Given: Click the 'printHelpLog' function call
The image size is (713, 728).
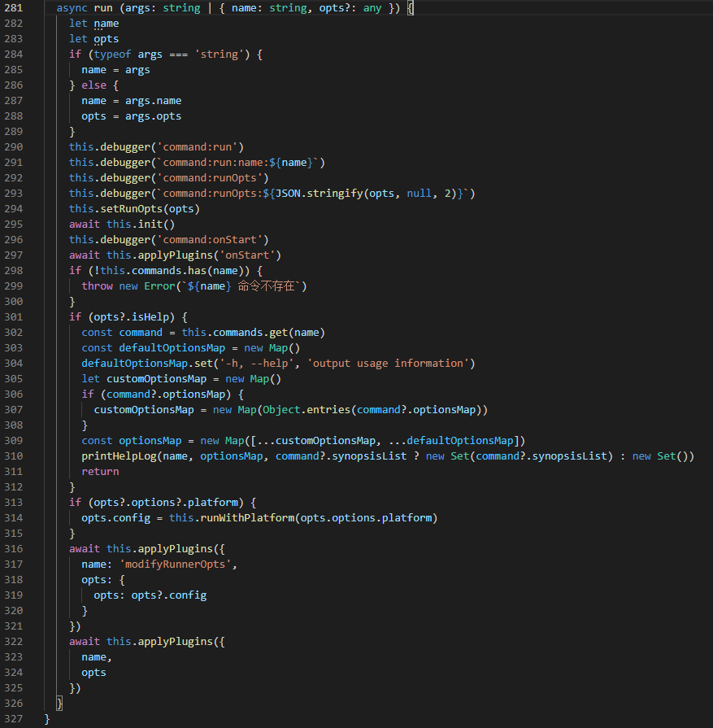Looking at the screenshot, I should click(119, 456).
